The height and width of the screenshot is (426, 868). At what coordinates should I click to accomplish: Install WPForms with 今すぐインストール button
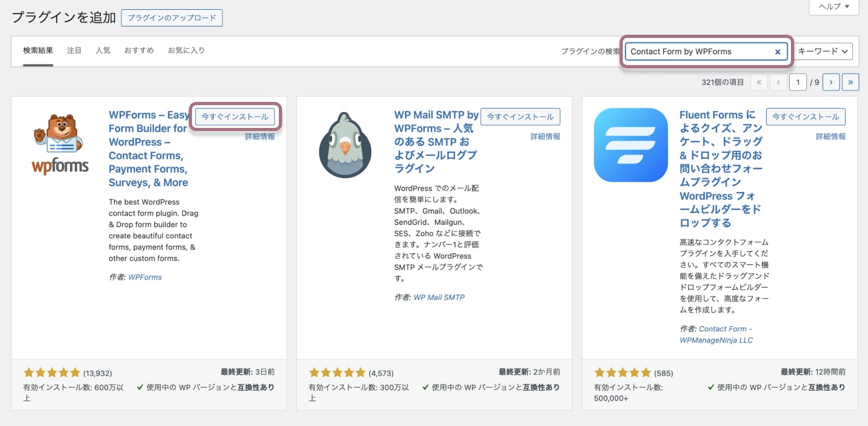pos(235,117)
